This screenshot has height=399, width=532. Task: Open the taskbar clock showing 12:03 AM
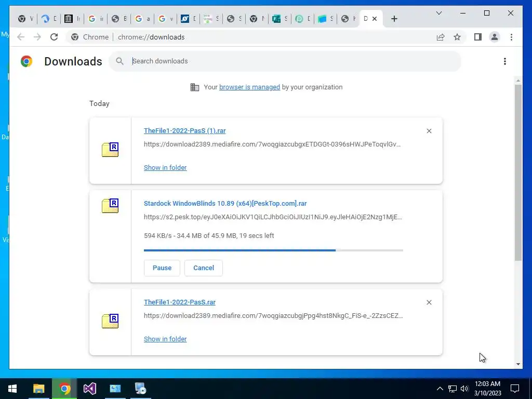click(x=487, y=389)
